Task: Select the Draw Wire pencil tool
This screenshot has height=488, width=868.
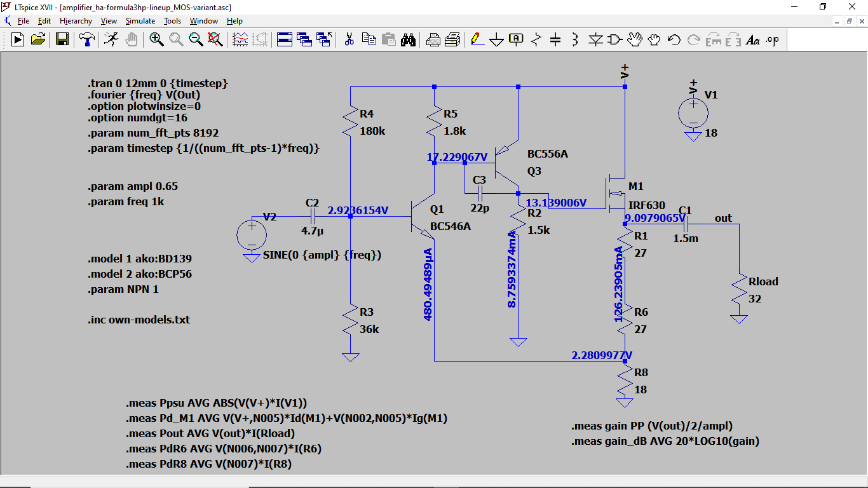Action: click(477, 39)
